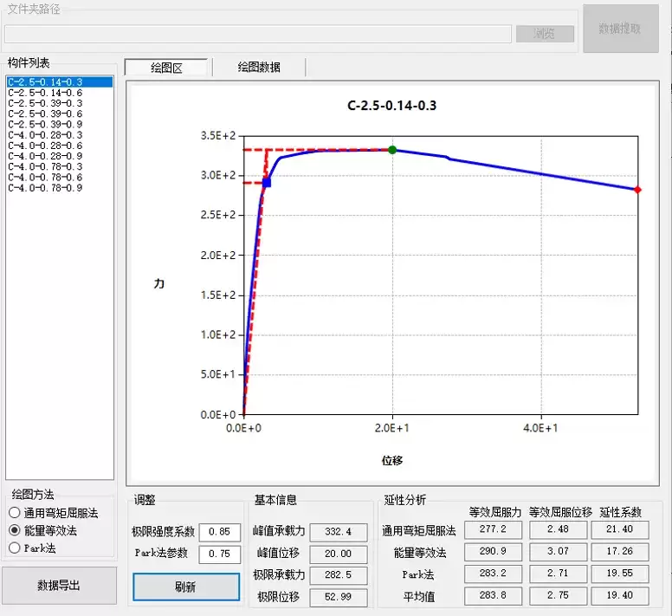Click the 文件夹路径 input field

pos(258,34)
